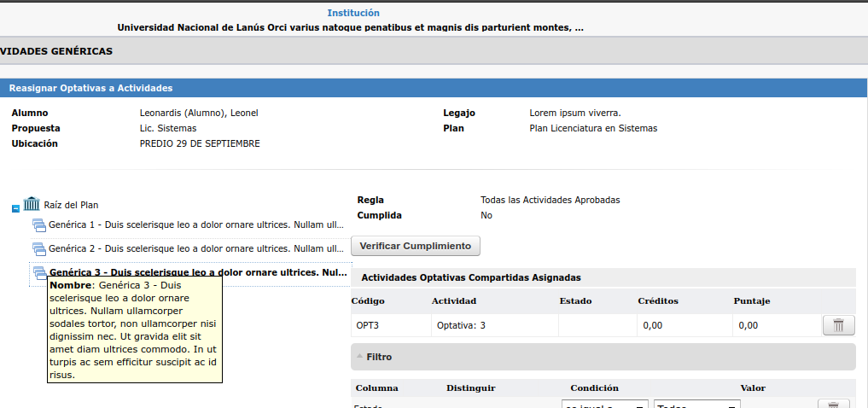Click the Puntaje column header
This screenshot has width=868, height=408.
click(752, 301)
